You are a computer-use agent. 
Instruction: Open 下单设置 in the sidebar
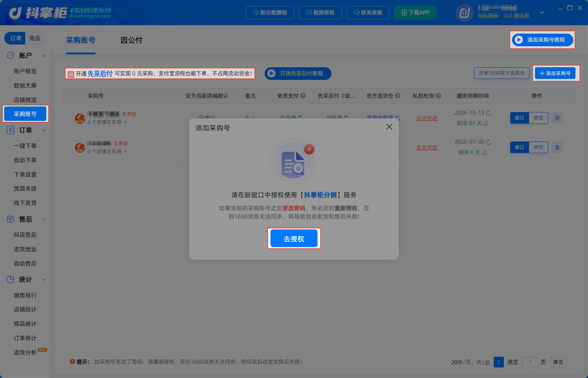(x=25, y=174)
